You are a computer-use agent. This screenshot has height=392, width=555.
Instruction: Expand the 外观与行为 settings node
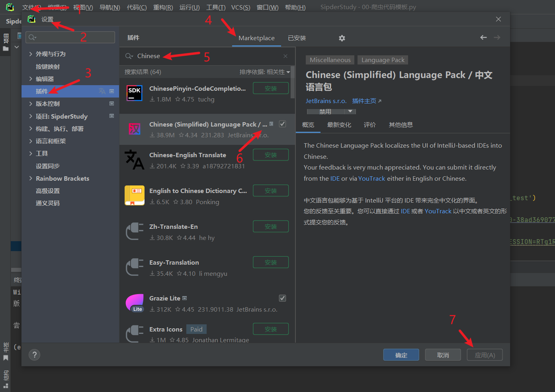(31, 54)
